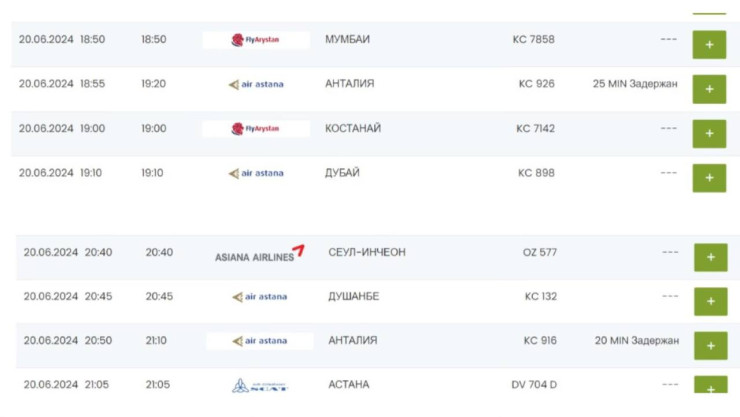Screen dimensions: 740x417
Task: Select the Asiana Airlines logo
Action: [259, 254]
